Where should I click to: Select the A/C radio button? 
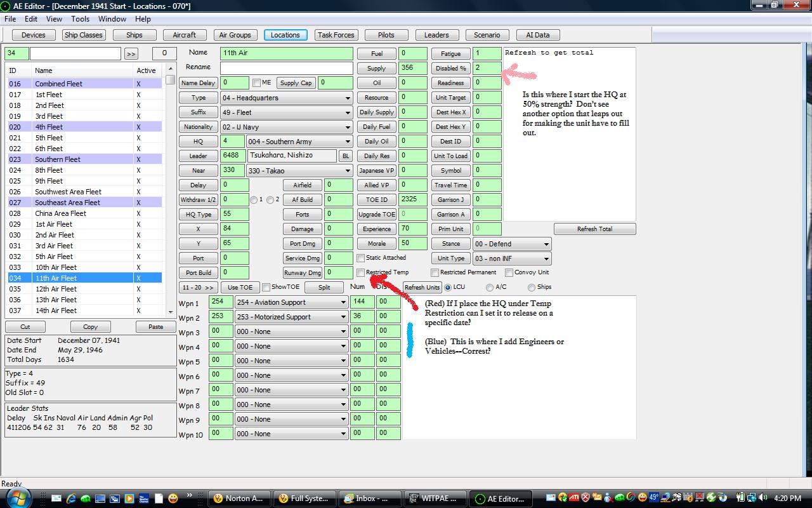[x=490, y=287]
